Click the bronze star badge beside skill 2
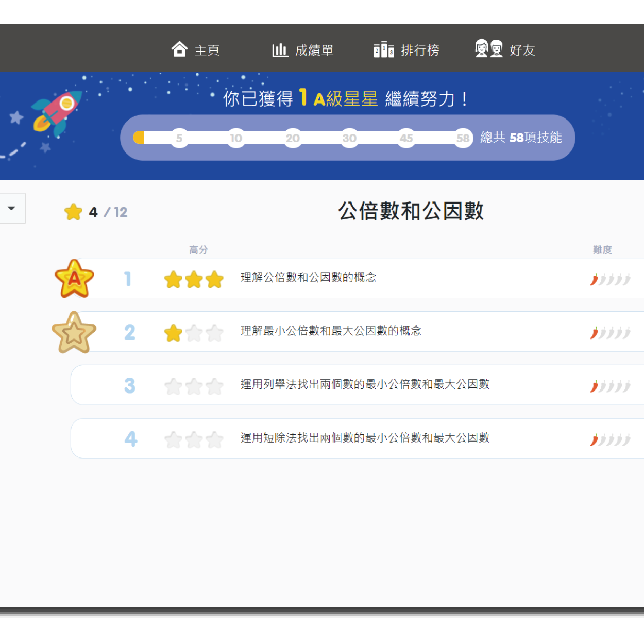The height and width of the screenshot is (644, 644). click(74, 333)
